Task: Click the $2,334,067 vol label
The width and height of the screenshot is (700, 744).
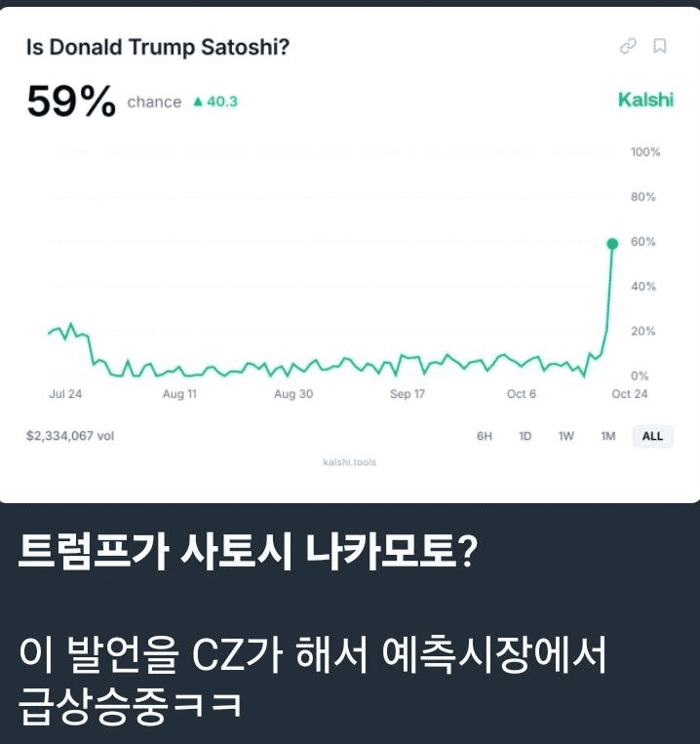Action: [x=70, y=436]
